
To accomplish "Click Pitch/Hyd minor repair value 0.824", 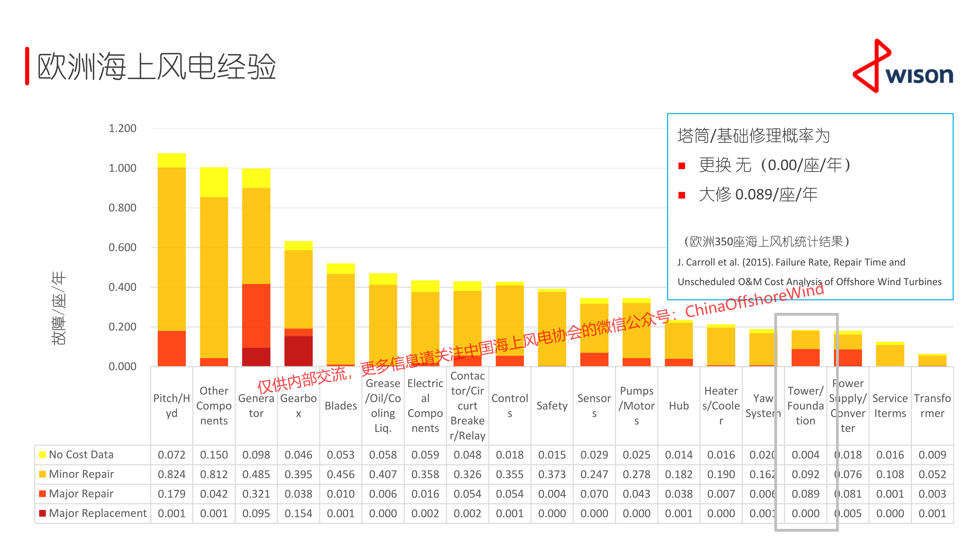I will pyautogui.click(x=171, y=475).
